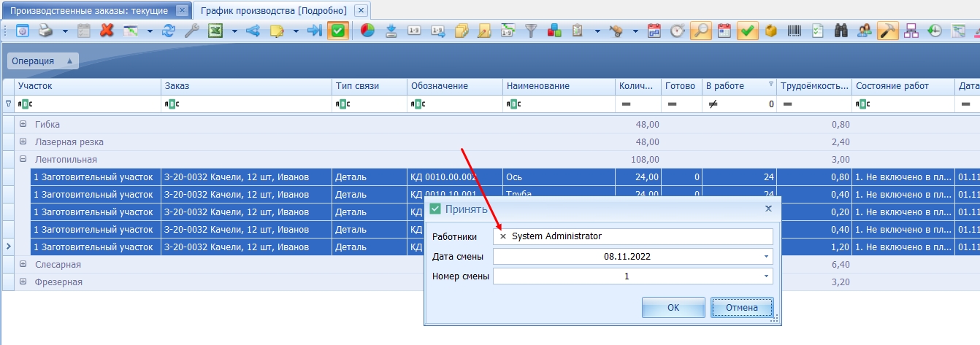Expand the Лазерная резка group row
The width and height of the screenshot is (980, 345).
point(23,142)
